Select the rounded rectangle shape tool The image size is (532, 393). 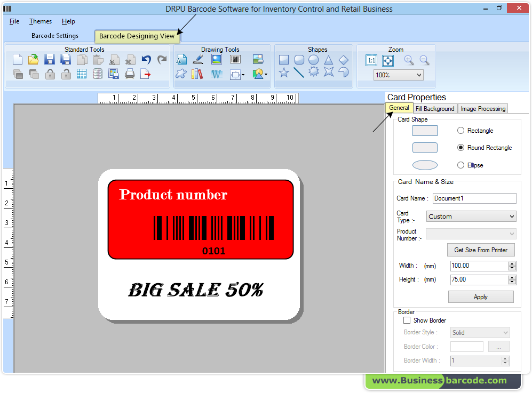(x=299, y=60)
